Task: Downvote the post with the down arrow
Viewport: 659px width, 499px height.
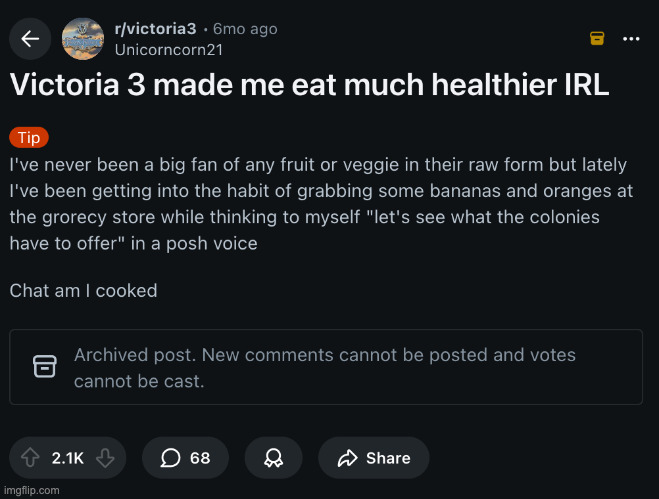Action: (x=104, y=458)
